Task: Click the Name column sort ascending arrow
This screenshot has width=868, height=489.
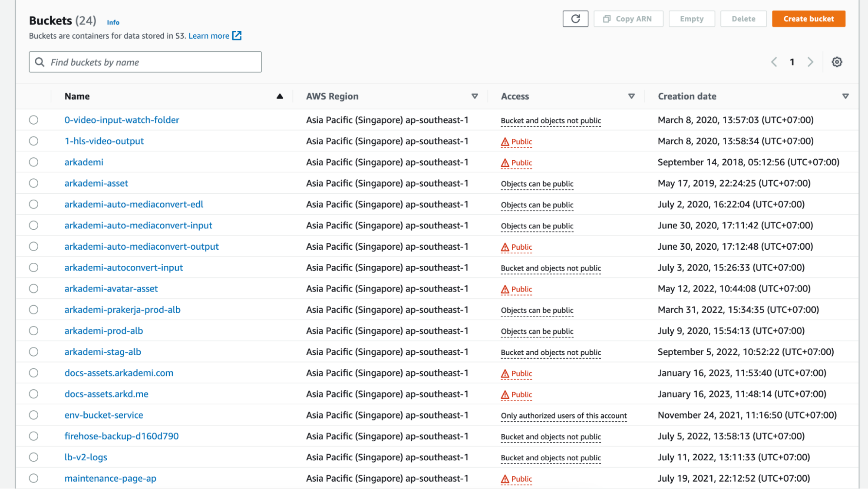Action: tap(280, 96)
